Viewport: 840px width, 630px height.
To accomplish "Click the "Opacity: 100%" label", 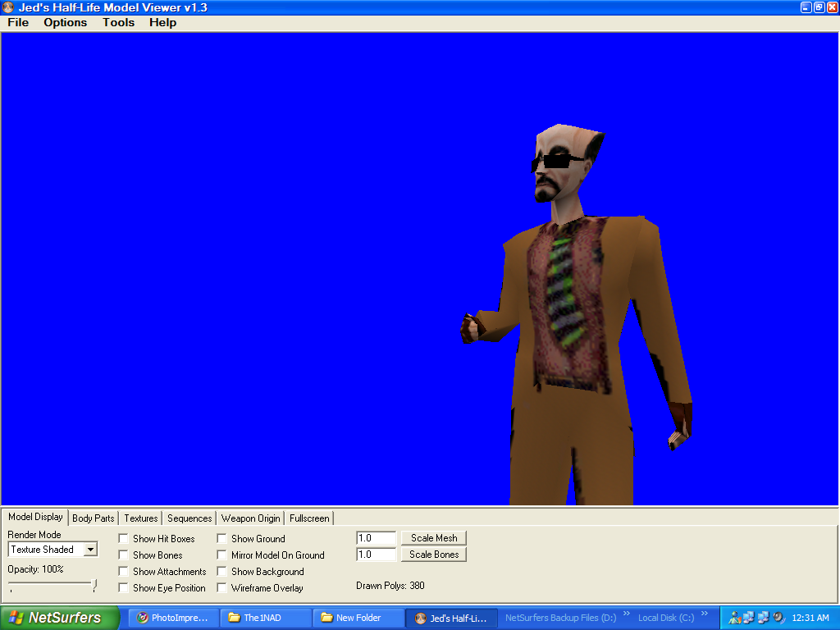I will [35, 569].
